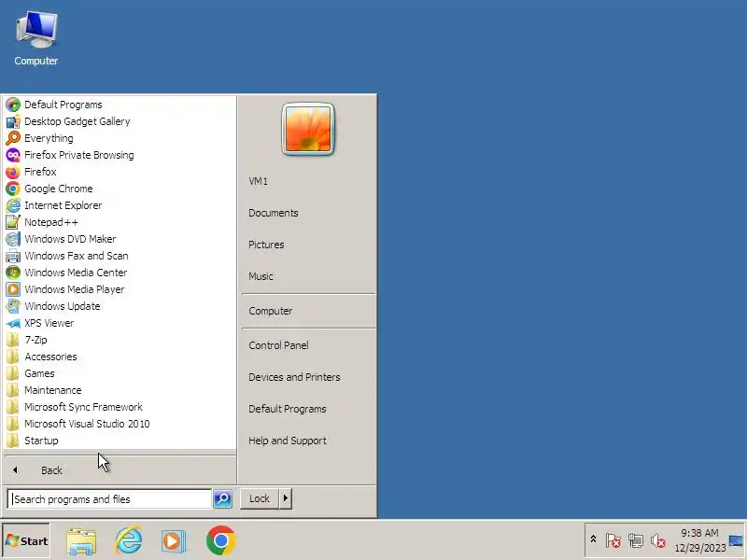The image size is (747, 560).
Task: Open Default Programs in the right pane
Action: click(x=288, y=409)
